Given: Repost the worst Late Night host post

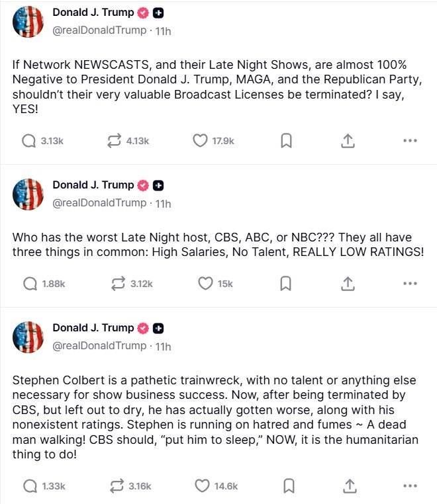Looking at the screenshot, I should point(117,283).
